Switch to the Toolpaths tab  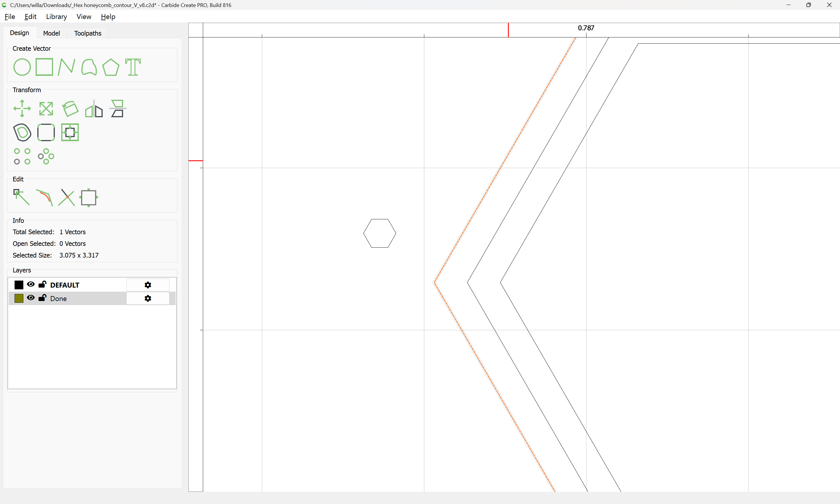(x=87, y=33)
